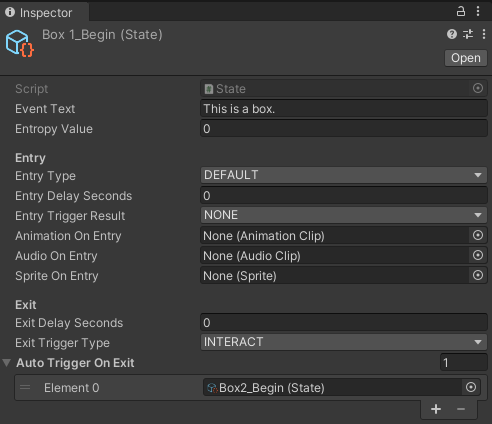Click the Audio On Entry label

(56, 256)
